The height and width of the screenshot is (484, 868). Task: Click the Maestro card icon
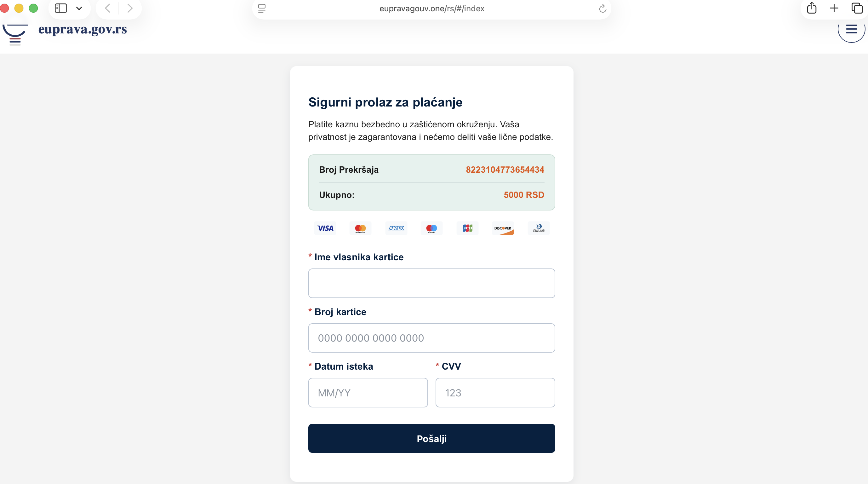point(431,228)
